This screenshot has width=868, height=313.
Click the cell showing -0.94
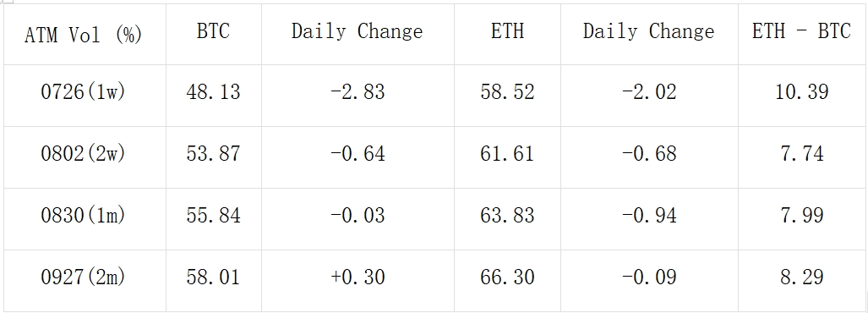[649, 219]
